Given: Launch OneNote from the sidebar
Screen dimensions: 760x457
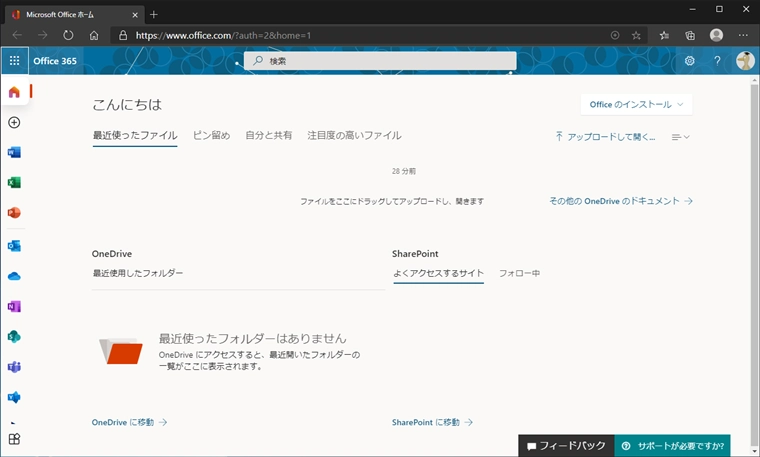Looking at the screenshot, I should click(x=14, y=306).
